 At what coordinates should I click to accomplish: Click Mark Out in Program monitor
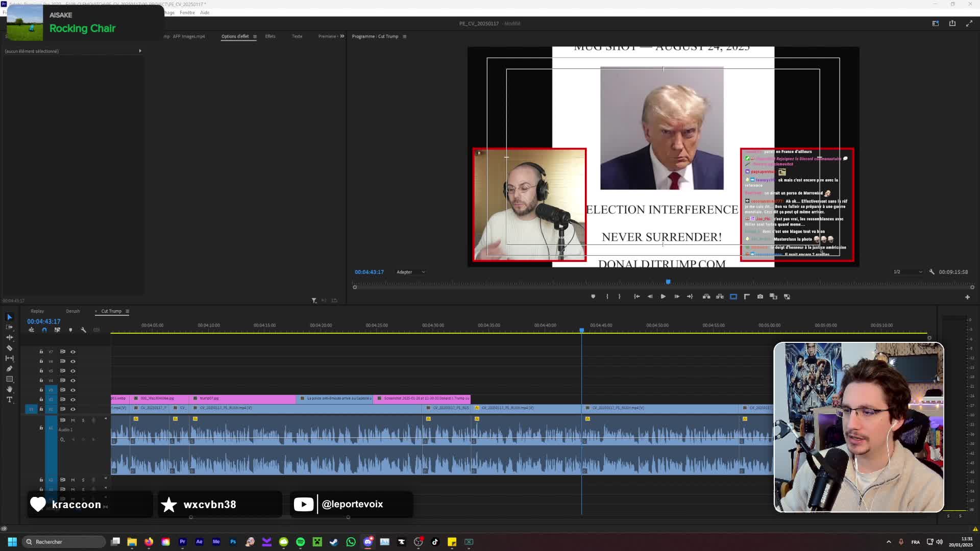[x=620, y=296]
